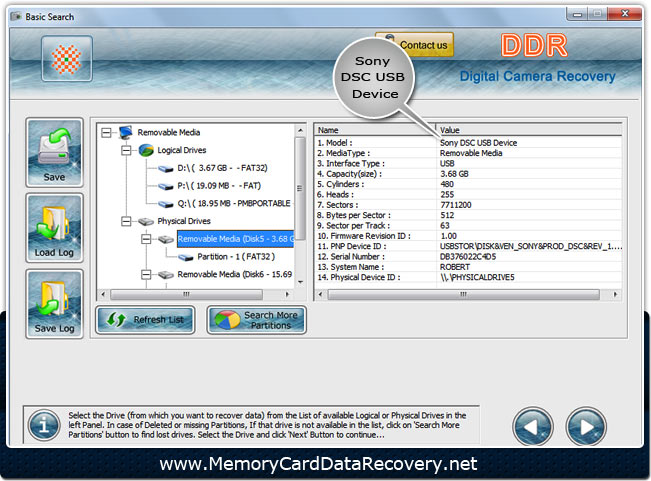Minimize the Basic Search window
651x481 pixels.
577,15
